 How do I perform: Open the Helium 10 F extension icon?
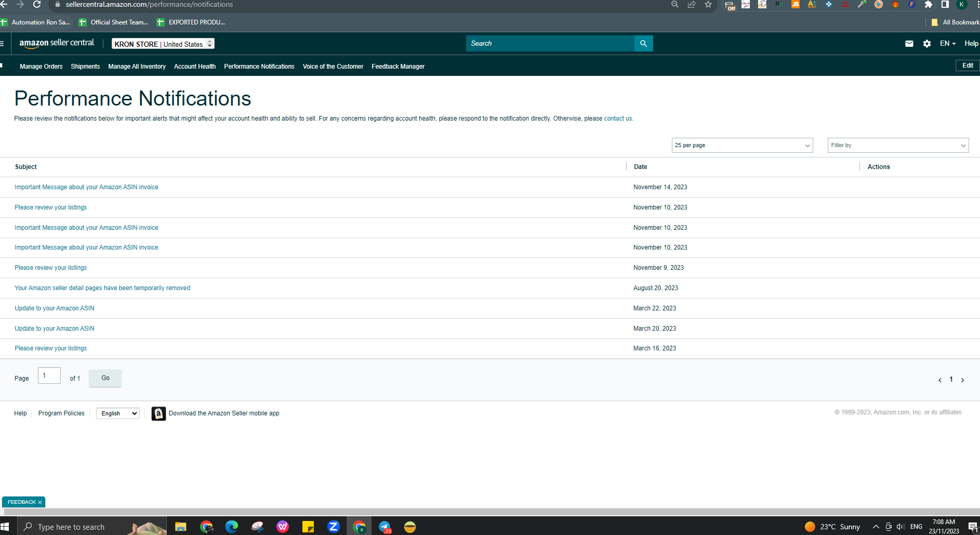coord(912,4)
